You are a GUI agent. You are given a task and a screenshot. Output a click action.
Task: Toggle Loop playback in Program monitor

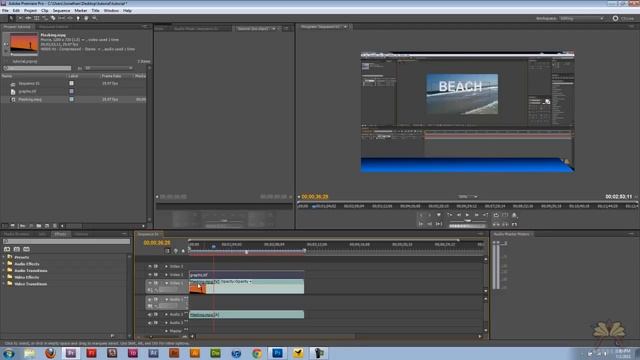tap(496, 215)
